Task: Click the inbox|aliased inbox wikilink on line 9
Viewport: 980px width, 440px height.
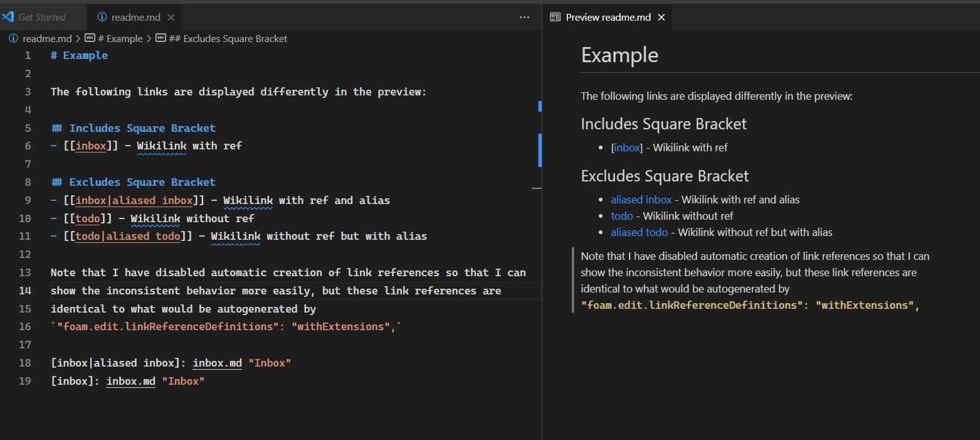Action: click(134, 201)
